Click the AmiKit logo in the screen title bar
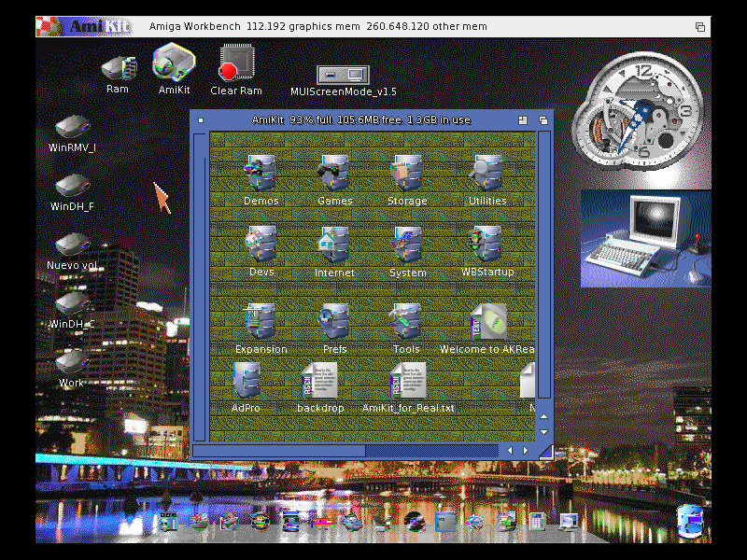Screen dimensions: 747x560 tap(85, 27)
